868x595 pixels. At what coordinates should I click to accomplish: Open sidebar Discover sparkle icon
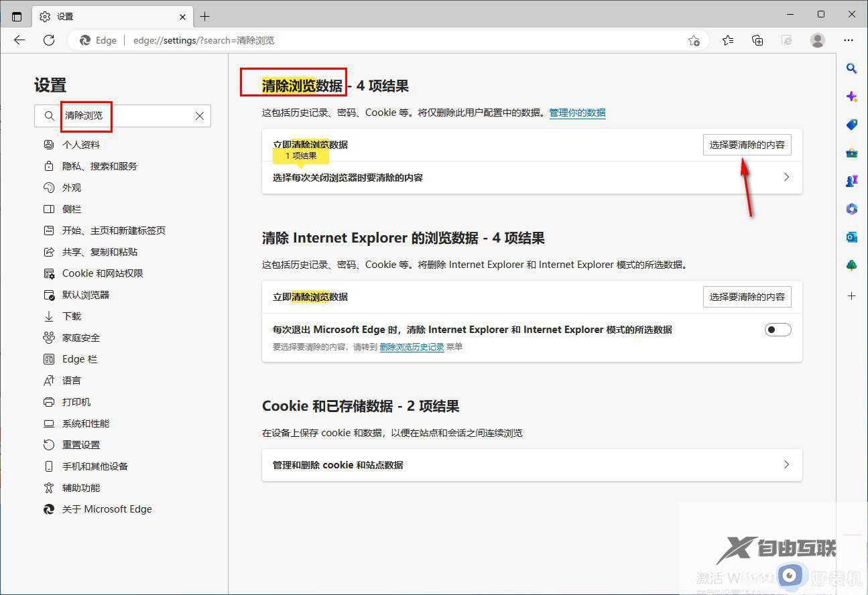(x=852, y=96)
